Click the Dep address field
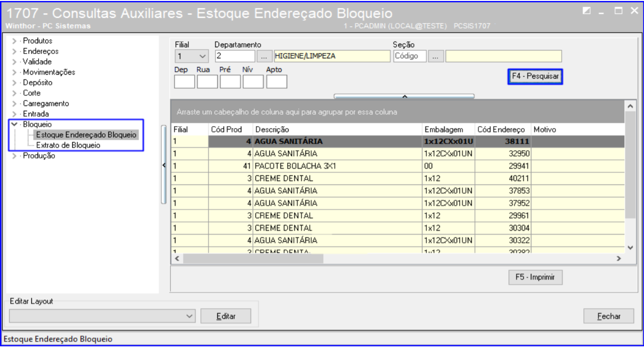Viewport: 644px width, 348px height. (184, 82)
